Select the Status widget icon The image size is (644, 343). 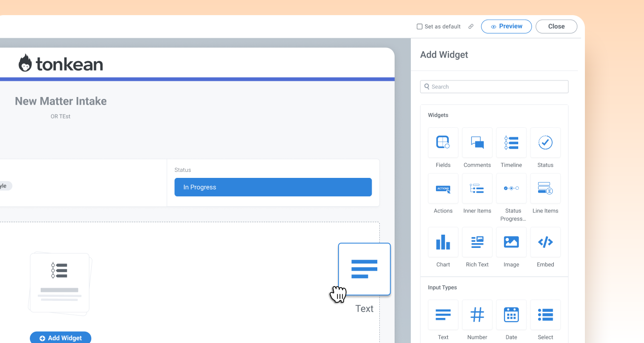[545, 142]
